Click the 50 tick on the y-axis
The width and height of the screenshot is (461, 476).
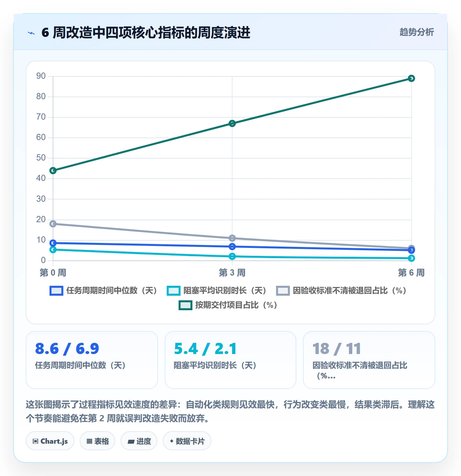tap(41, 158)
